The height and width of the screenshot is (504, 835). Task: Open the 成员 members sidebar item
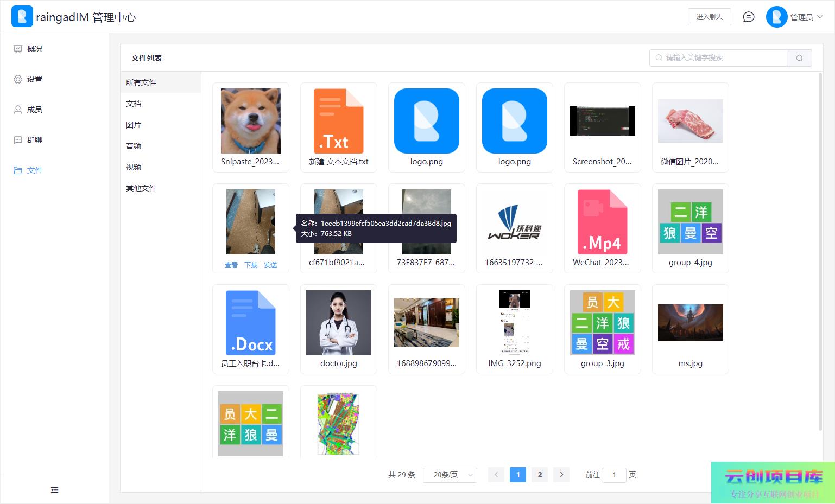(34, 110)
